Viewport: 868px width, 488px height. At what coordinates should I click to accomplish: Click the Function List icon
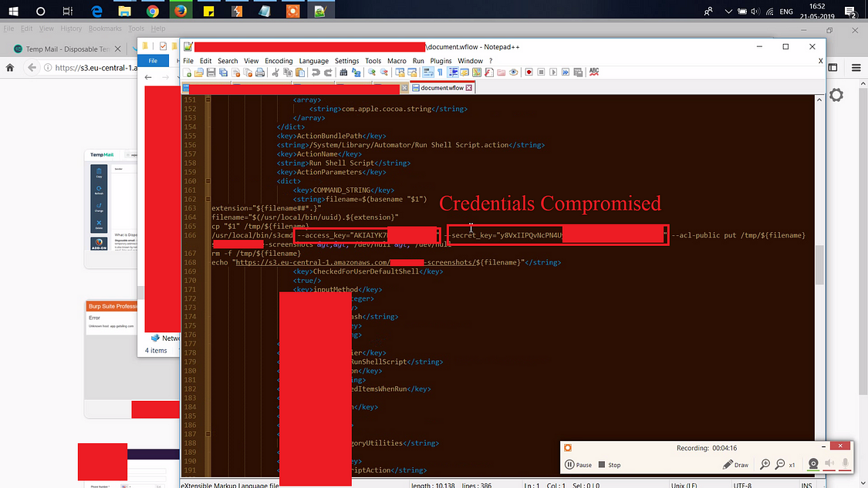tap(489, 72)
